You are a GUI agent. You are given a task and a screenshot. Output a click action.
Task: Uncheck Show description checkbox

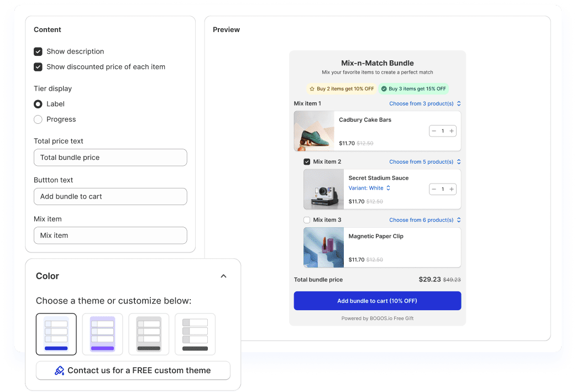[38, 51]
